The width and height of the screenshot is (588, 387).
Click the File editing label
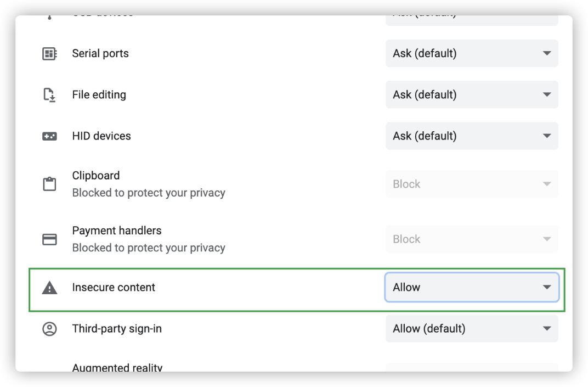point(99,95)
